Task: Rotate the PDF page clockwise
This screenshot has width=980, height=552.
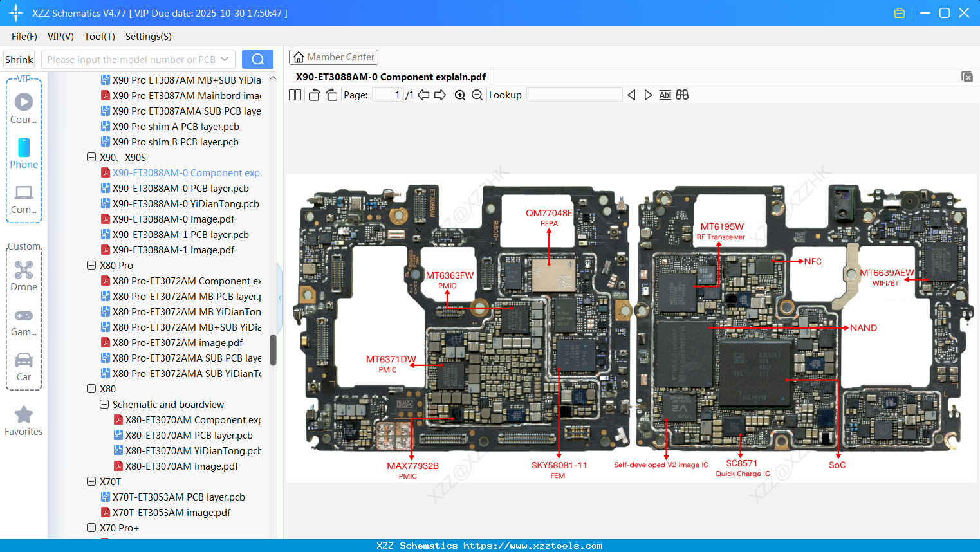Action: pyautogui.click(x=330, y=95)
